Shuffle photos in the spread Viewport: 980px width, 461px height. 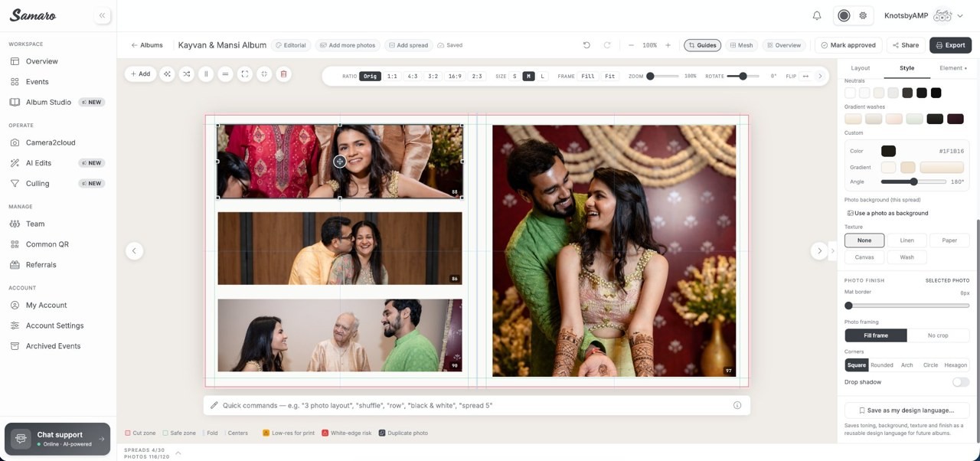click(186, 74)
